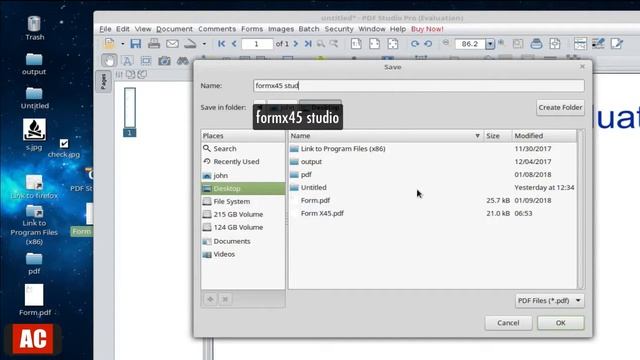Select the Text select tool icon

click(x=127, y=61)
